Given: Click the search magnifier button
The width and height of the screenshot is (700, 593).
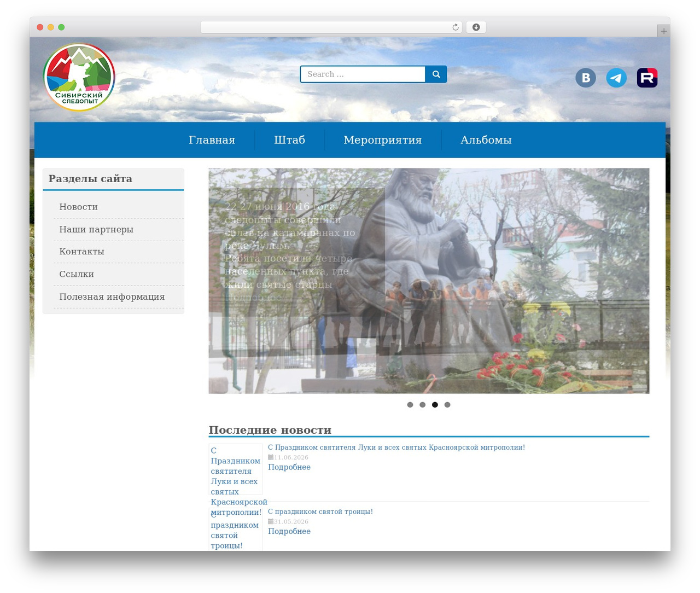Looking at the screenshot, I should [x=436, y=74].
